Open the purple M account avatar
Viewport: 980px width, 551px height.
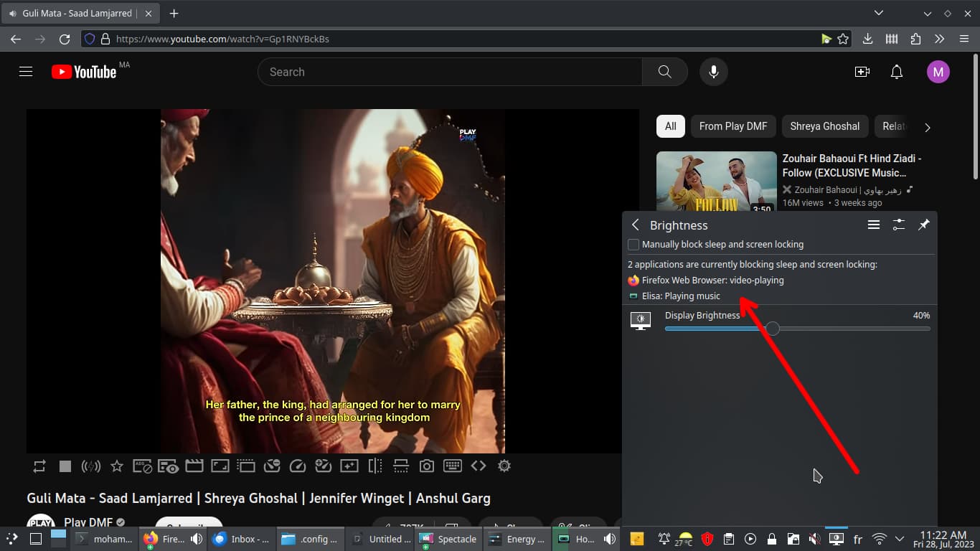938,72
